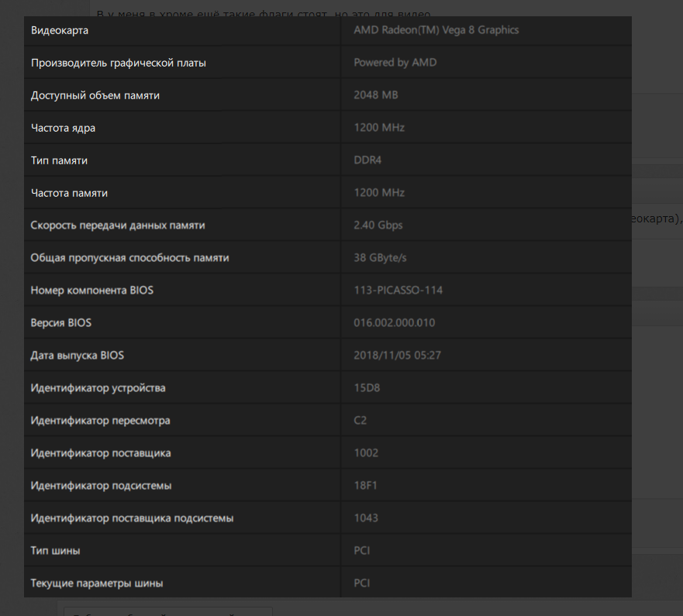The width and height of the screenshot is (683, 616).
Task: Select the "Частота памяти" row label
Action: point(69,193)
